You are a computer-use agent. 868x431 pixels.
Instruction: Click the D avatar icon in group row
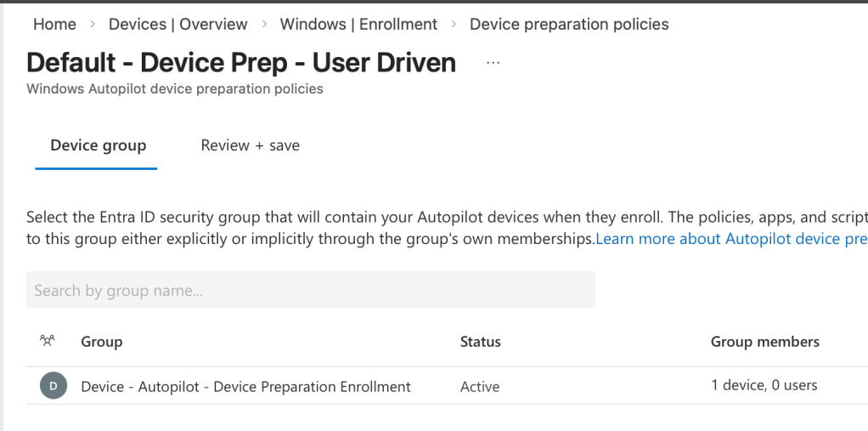(x=53, y=386)
